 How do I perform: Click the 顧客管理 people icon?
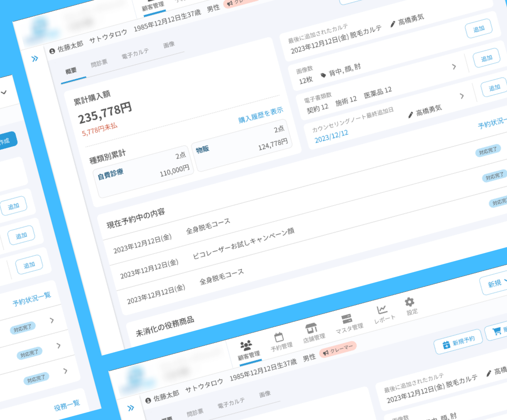point(246,346)
